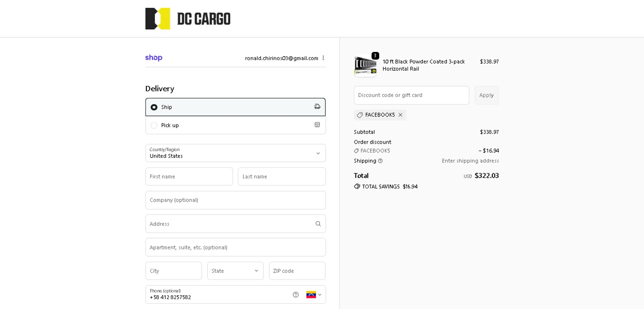This screenshot has height=309, width=644.
Task: Click the Last name field
Action: pyautogui.click(x=282, y=176)
